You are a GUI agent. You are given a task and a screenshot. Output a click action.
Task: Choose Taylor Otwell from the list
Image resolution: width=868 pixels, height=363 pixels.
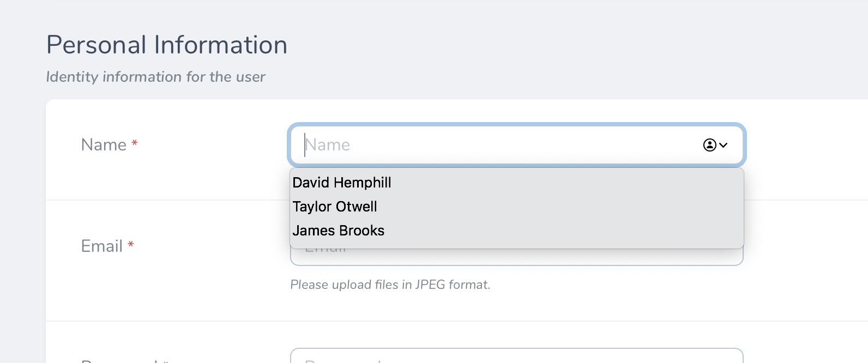click(335, 207)
